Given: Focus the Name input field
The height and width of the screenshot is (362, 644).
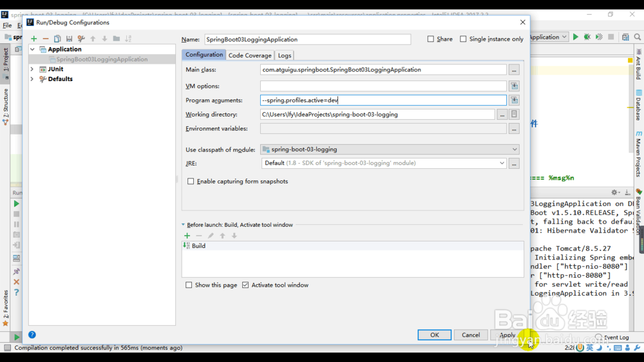Looking at the screenshot, I should pyautogui.click(x=308, y=39).
